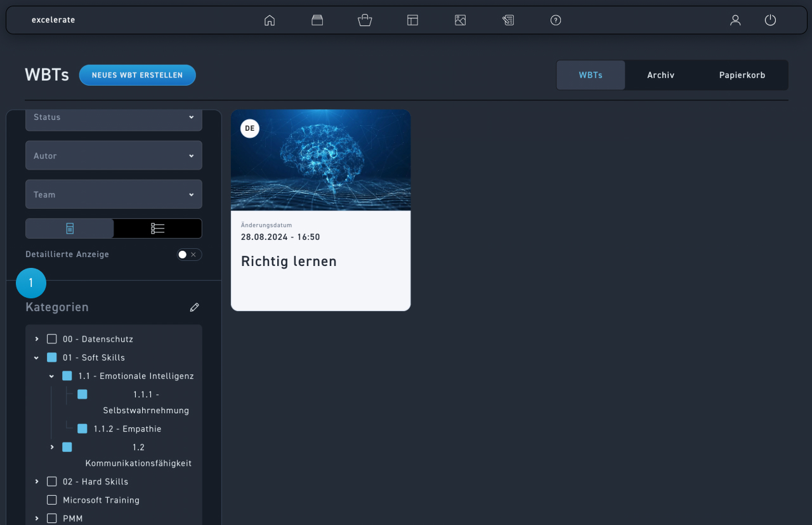The image size is (812, 525).
Task: Switch to the Archiv tab
Action: [x=660, y=75]
